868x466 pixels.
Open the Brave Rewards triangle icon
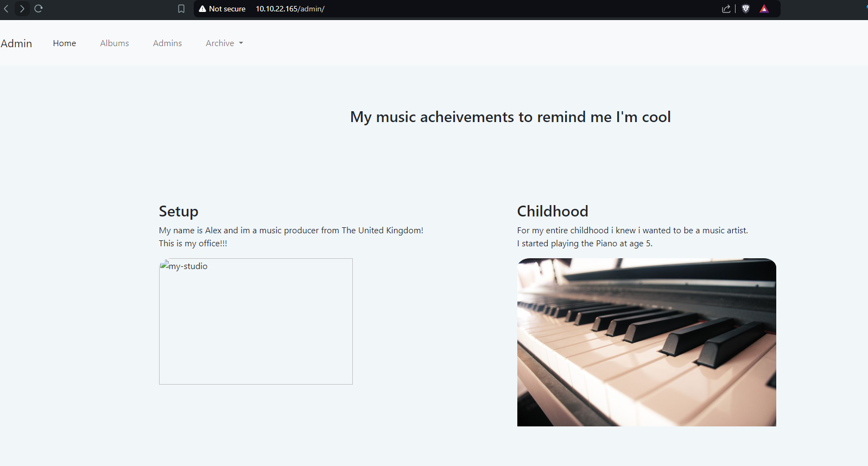[764, 9]
